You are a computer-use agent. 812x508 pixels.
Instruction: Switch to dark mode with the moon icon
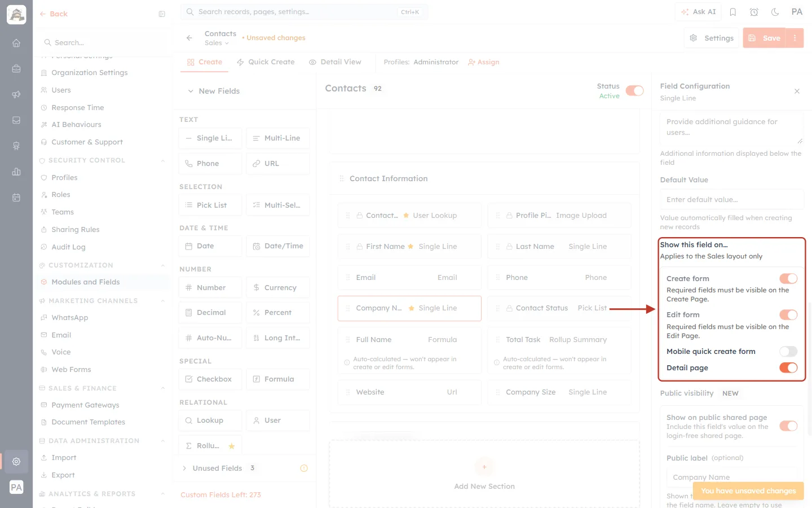pos(775,12)
